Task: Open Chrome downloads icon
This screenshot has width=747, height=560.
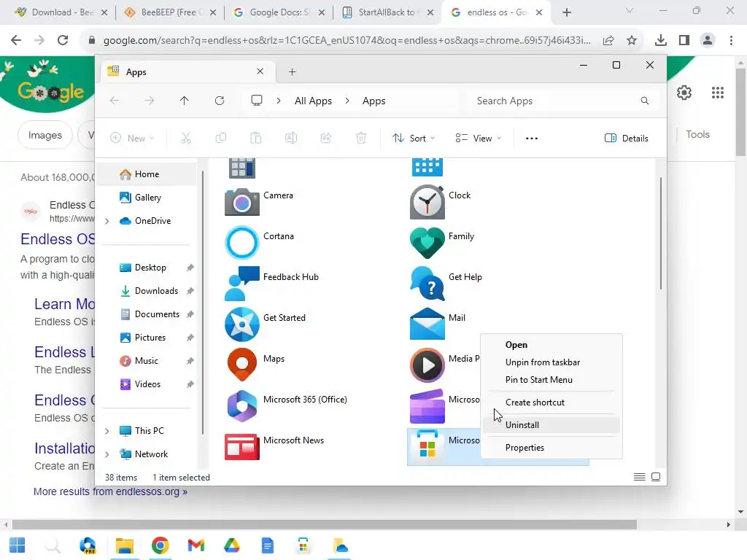Action: click(x=661, y=41)
